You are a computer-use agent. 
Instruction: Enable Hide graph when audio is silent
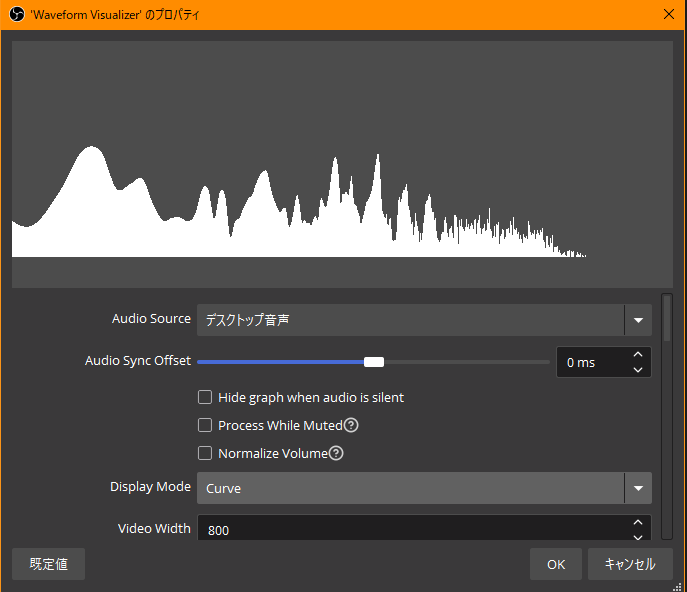click(x=206, y=398)
